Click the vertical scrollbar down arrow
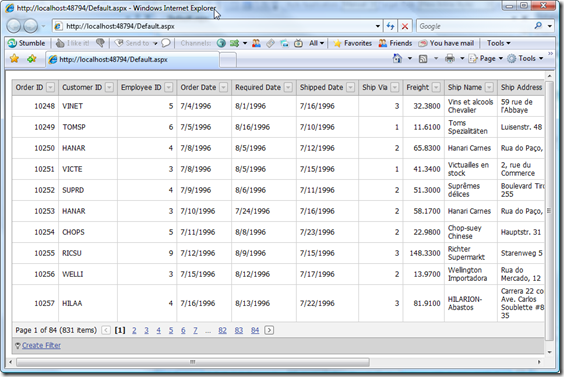The width and height of the screenshot is (564, 377). [x=549, y=353]
